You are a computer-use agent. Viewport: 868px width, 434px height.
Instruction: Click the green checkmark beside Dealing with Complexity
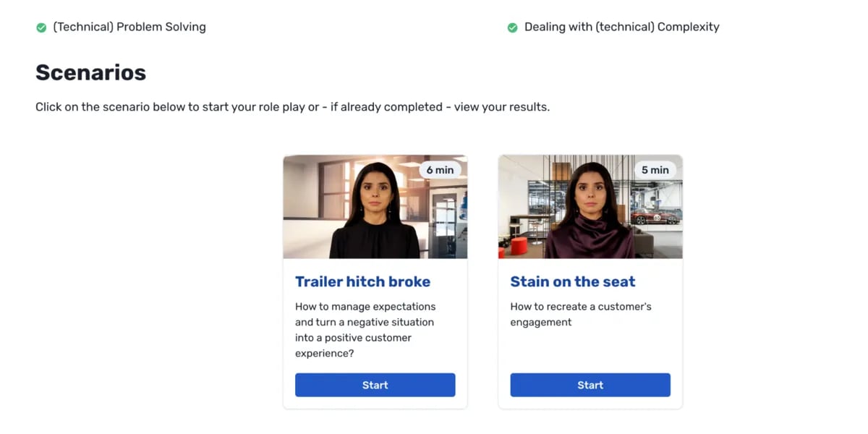(512, 27)
